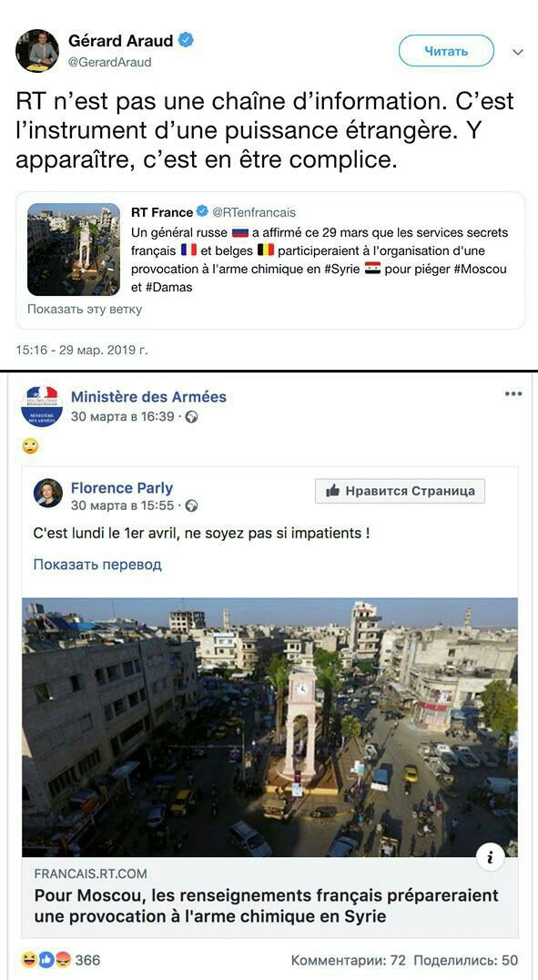Click the Читать follow button
Screen dimensions: 538x980
point(446,51)
